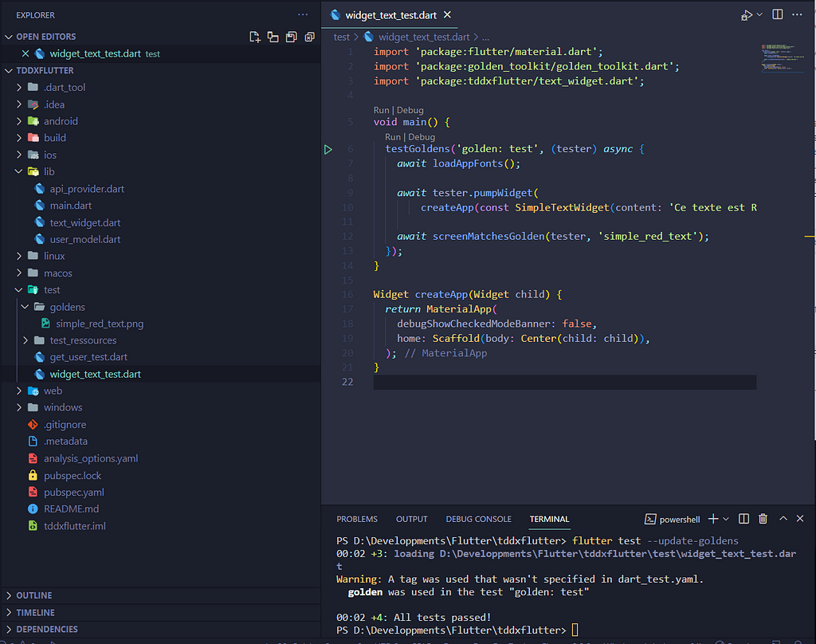Expand the android folder

(x=160, y=121)
